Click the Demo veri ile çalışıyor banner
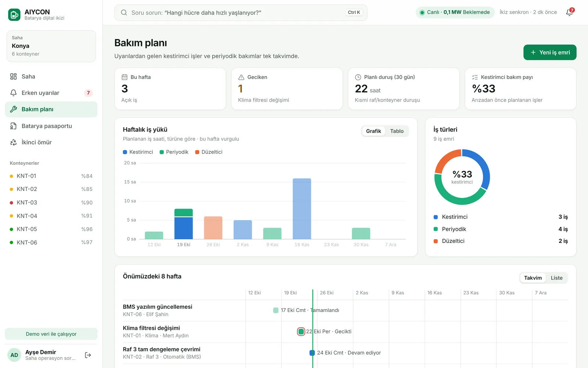Screen dimensions: 588x368 click(x=51, y=334)
